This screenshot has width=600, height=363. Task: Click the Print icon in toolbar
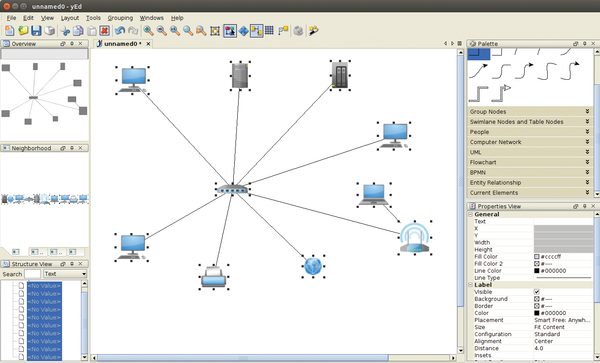50,31
